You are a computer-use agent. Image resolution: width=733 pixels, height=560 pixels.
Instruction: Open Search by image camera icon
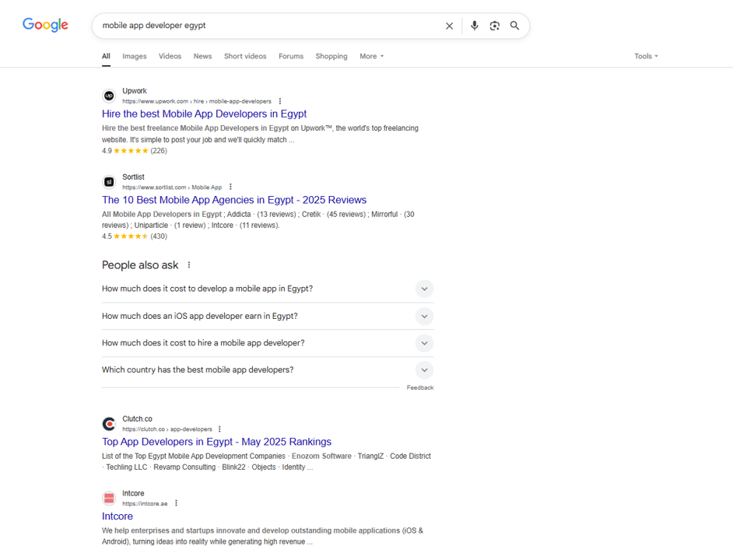495,26
